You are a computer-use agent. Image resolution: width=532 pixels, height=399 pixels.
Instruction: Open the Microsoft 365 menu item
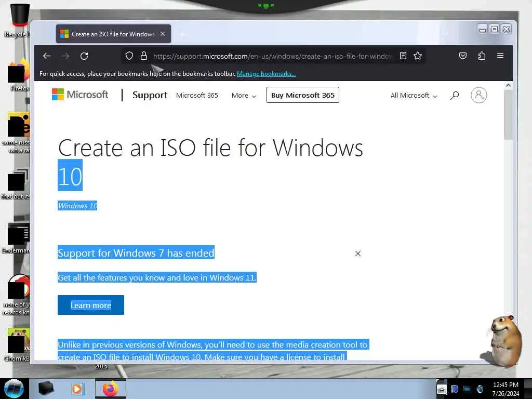pyautogui.click(x=197, y=96)
